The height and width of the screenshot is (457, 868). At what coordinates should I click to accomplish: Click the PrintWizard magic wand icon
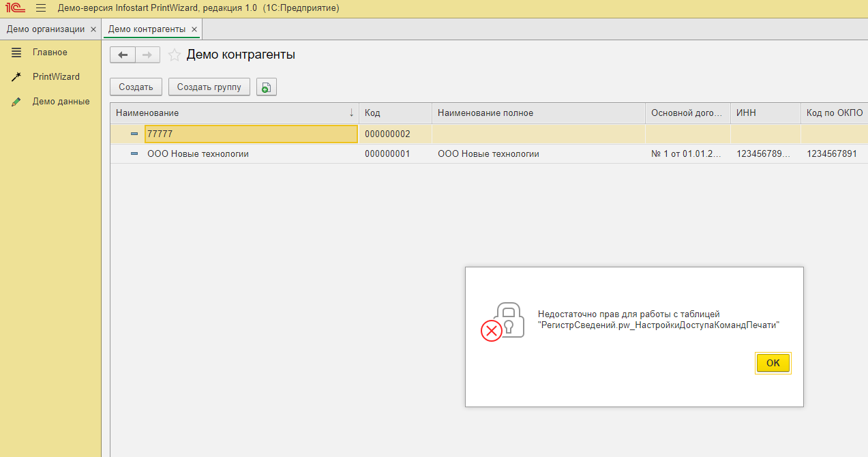click(x=16, y=76)
